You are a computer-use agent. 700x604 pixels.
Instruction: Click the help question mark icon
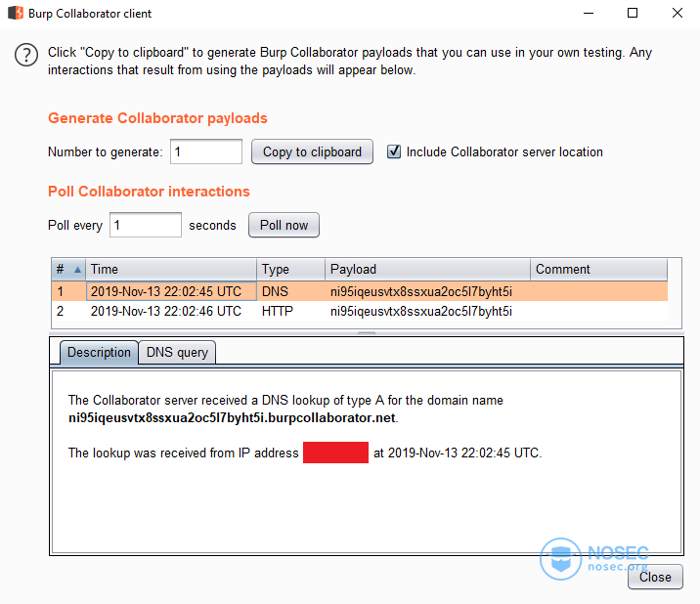[26, 55]
